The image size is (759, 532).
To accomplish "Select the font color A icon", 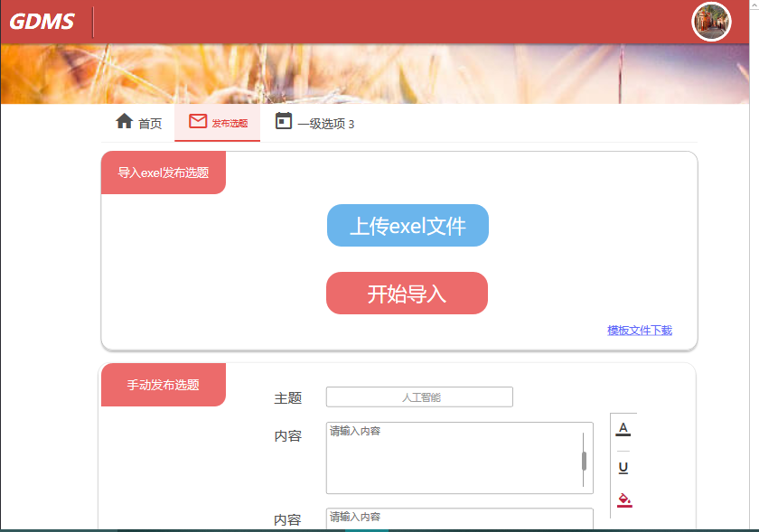I will coord(623,429).
